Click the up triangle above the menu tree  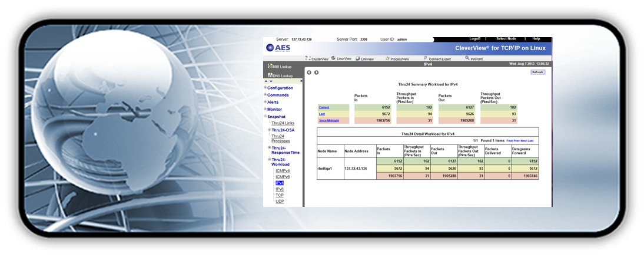(265, 81)
